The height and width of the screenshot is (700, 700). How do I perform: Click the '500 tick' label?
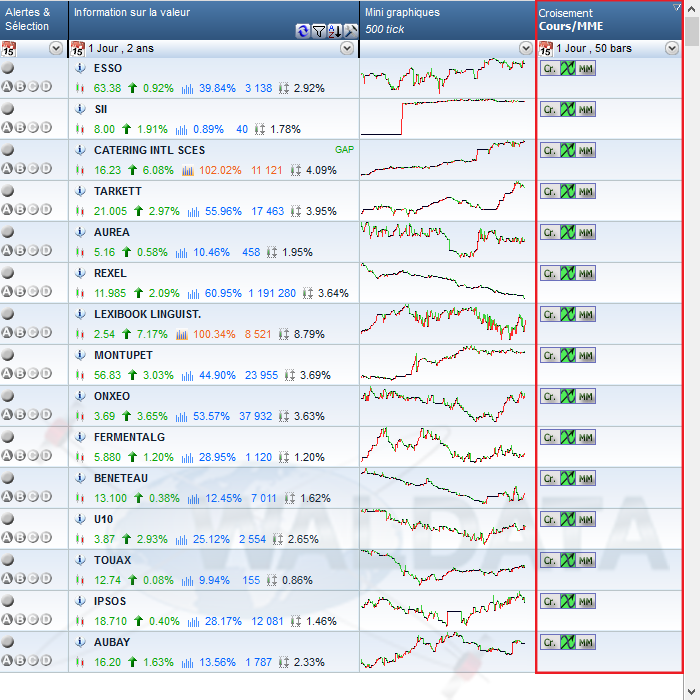384,29
